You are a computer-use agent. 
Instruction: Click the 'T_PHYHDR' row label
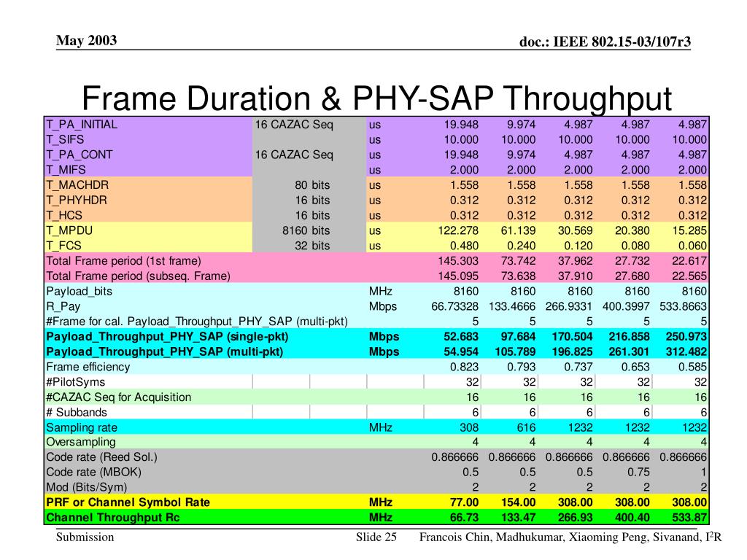pos(76,201)
